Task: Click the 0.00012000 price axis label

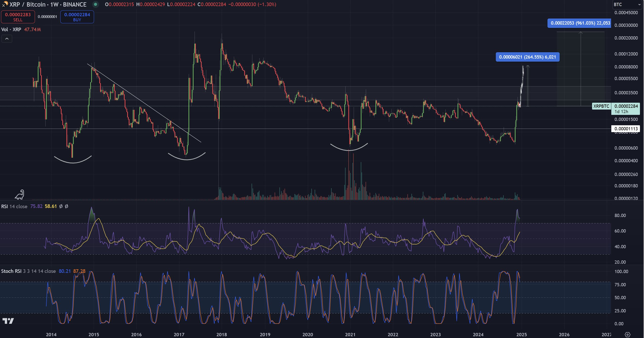Action: [626, 54]
